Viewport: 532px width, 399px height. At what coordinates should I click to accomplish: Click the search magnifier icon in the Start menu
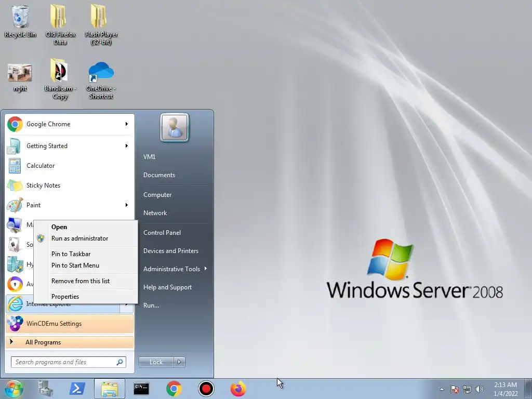click(x=120, y=362)
